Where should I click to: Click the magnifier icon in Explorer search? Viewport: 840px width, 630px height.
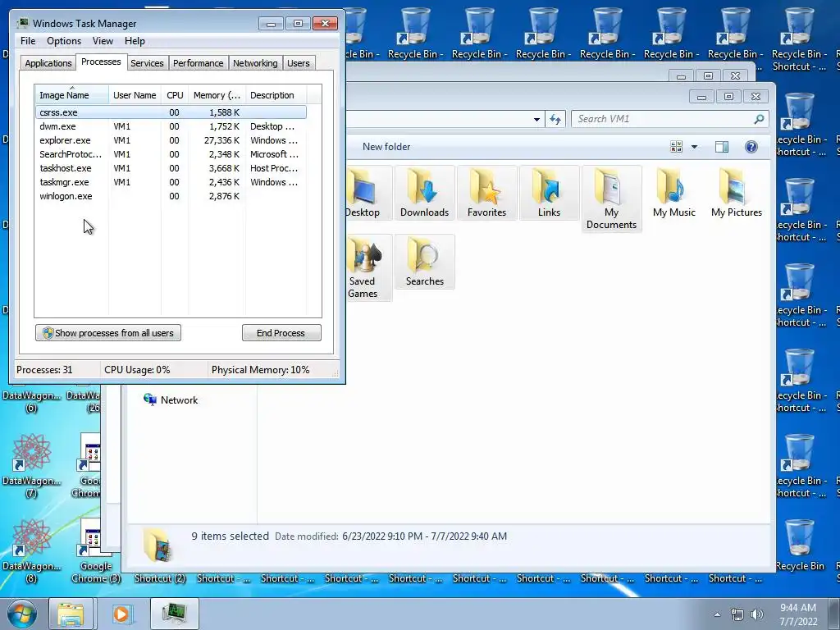point(759,119)
